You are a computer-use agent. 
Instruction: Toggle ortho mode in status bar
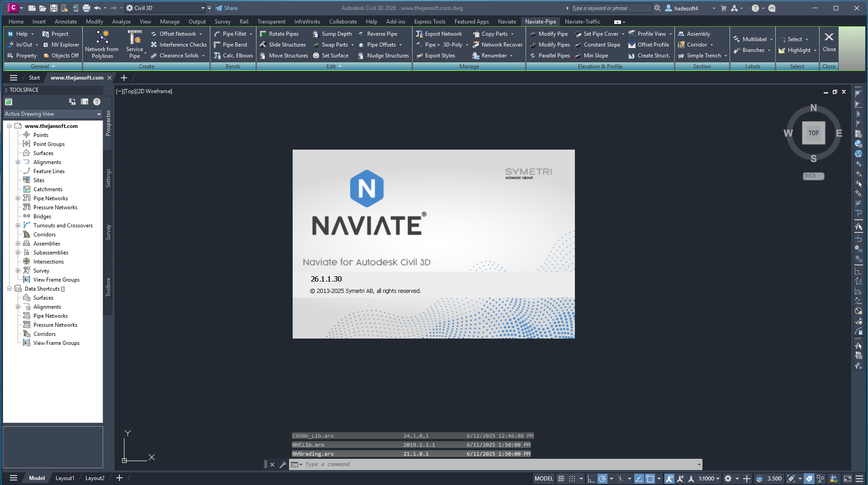pyautogui.click(x=591, y=478)
